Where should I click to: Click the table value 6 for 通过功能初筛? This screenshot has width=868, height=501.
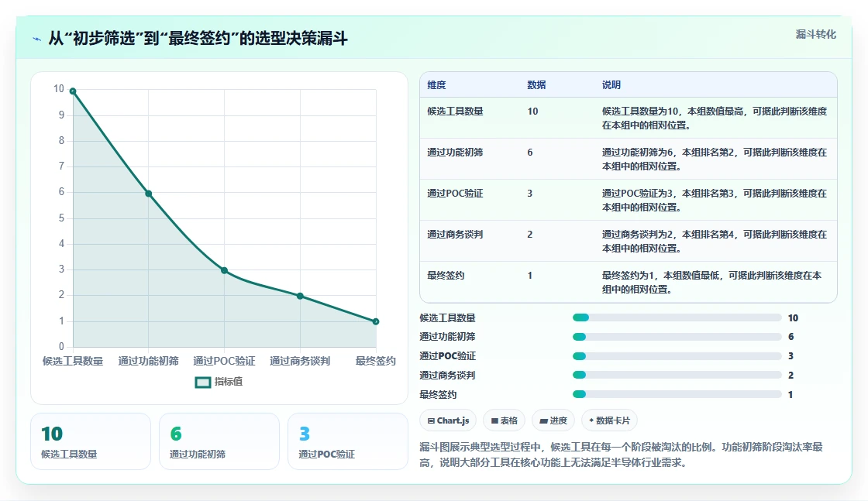pos(530,152)
